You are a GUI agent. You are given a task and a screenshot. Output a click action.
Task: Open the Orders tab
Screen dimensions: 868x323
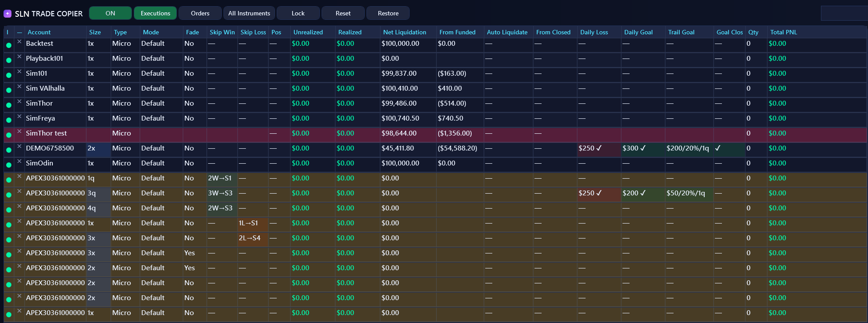click(200, 13)
